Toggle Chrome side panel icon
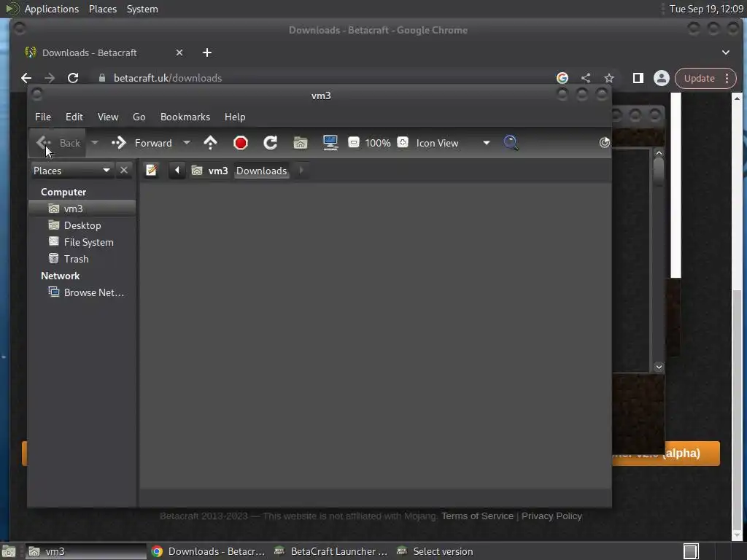Screen dimensions: 747x560 [x=638, y=78]
